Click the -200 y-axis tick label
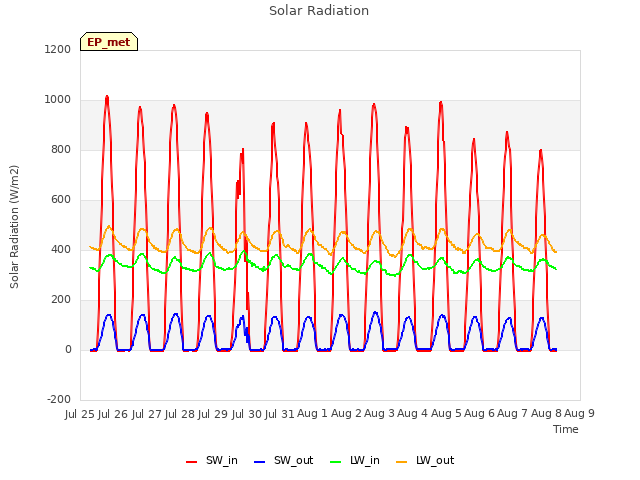 point(59,400)
